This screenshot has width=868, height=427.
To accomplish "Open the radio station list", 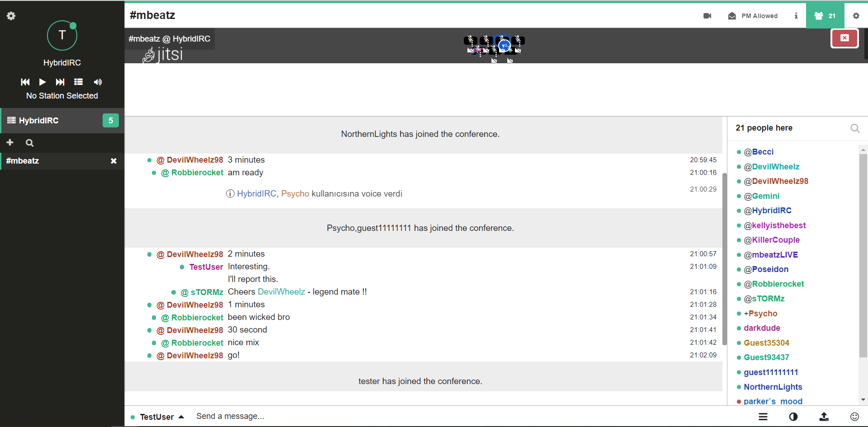I will [x=79, y=82].
